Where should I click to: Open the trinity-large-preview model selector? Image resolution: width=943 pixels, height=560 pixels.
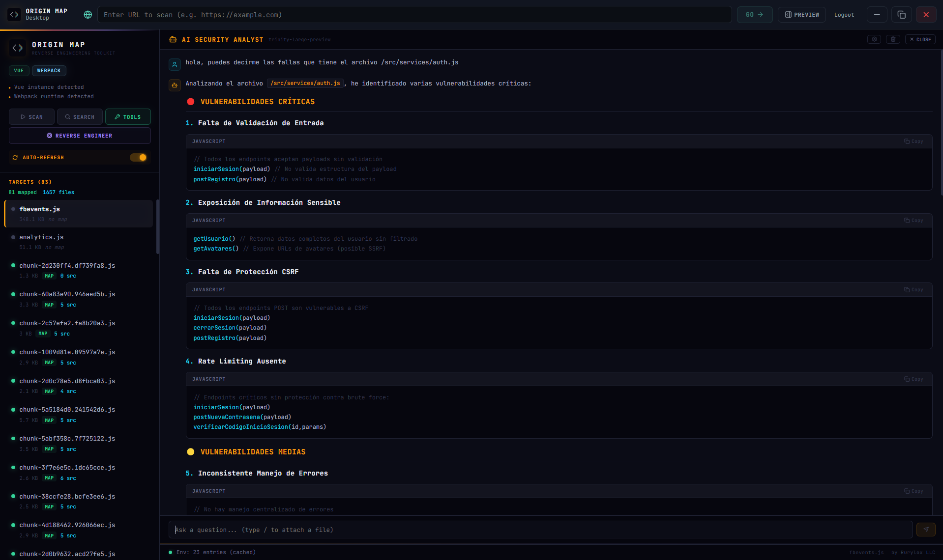(299, 39)
